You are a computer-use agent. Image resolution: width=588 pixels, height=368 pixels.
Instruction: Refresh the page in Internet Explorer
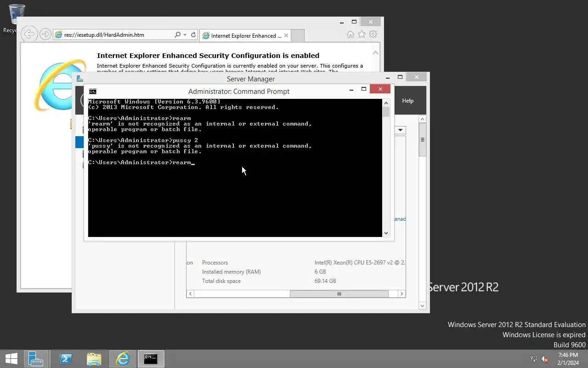pos(193,35)
